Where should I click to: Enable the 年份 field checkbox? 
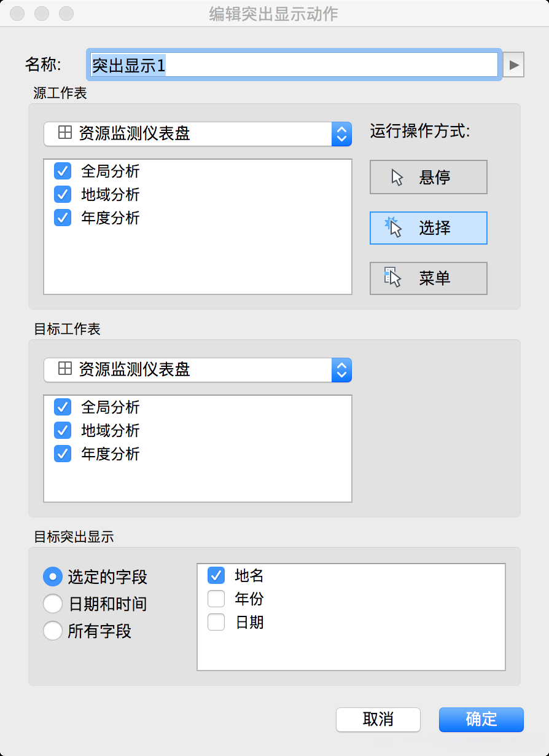[216, 599]
